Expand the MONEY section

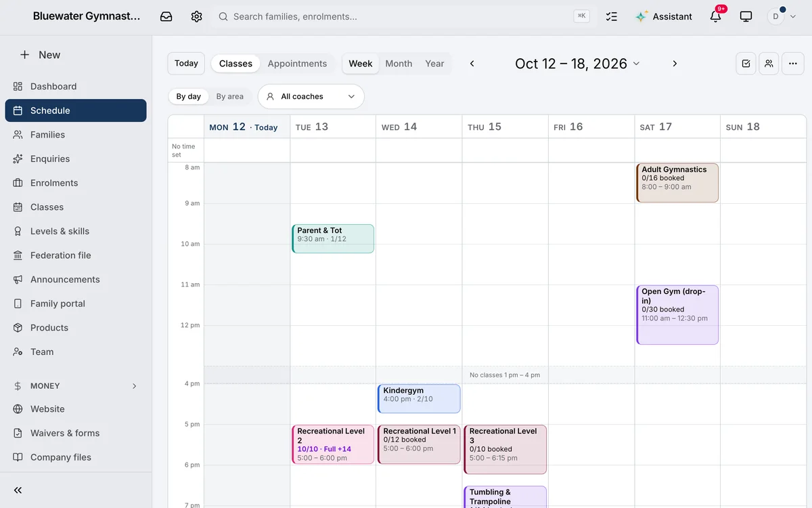tap(76, 386)
